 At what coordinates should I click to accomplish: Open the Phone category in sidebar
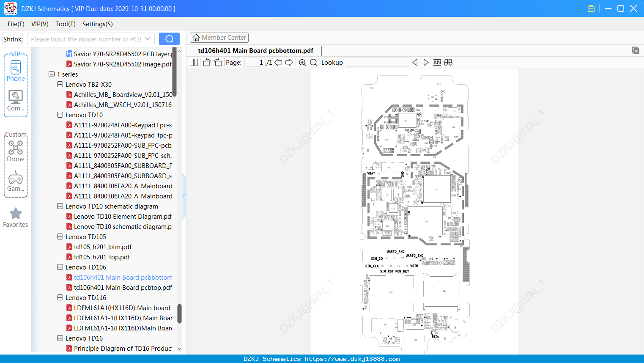[x=16, y=71]
